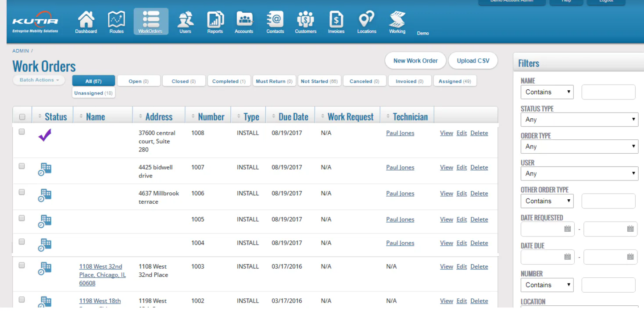Open calendar for Date Requested end field

[630, 229]
